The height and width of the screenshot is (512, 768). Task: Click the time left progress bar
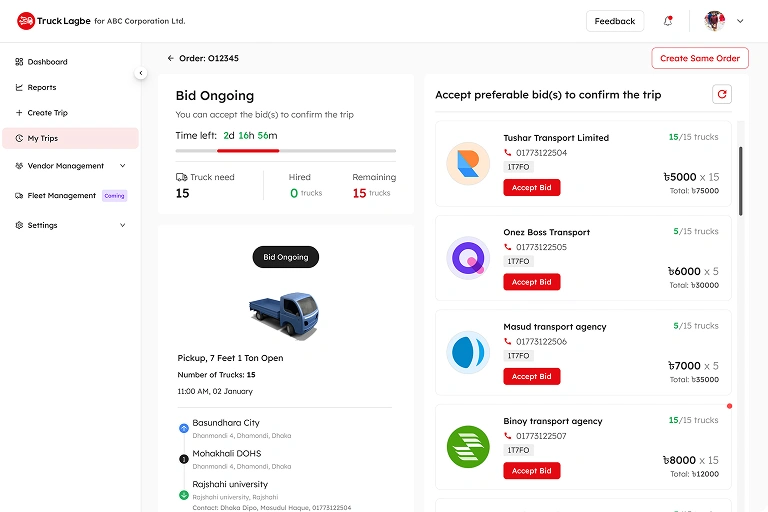pos(285,151)
